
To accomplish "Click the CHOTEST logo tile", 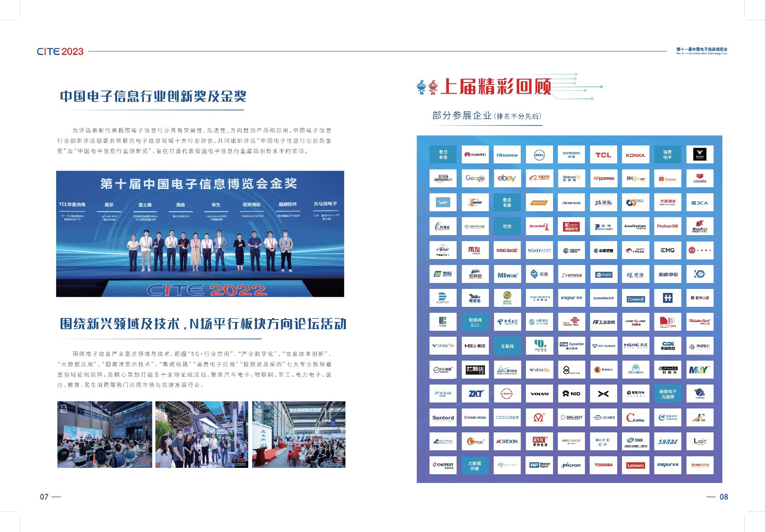I will tap(443, 465).
